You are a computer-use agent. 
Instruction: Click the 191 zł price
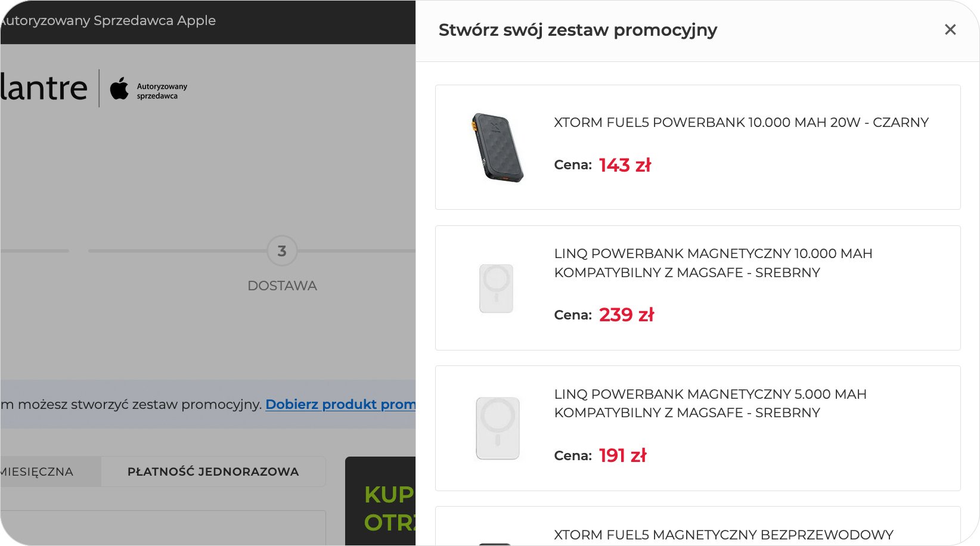(x=622, y=455)
